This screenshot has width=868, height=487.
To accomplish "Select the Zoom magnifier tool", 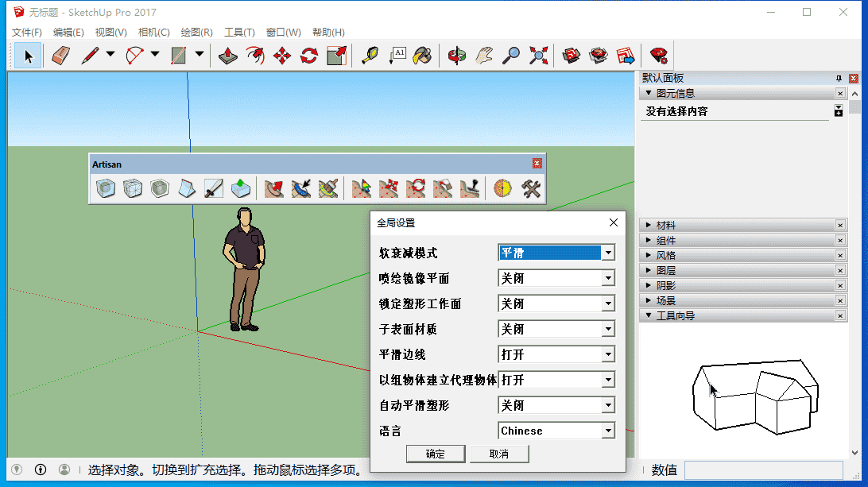I will [511, 56].
